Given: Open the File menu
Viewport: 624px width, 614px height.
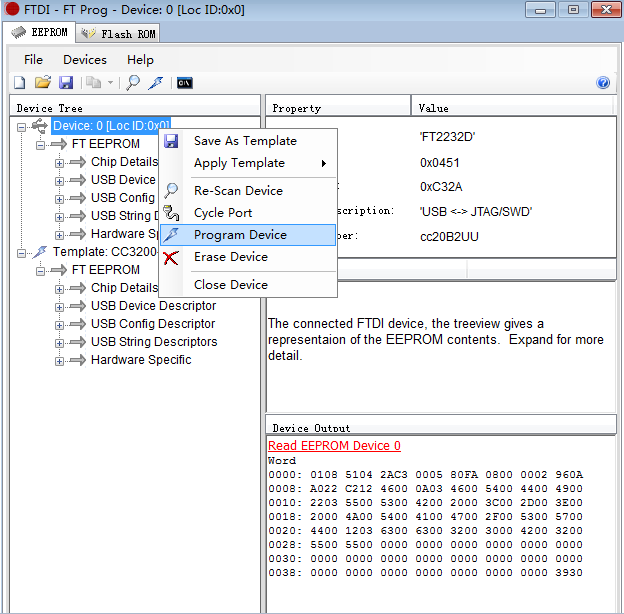Looking at the screenshot, I should [x=33, y=60].
